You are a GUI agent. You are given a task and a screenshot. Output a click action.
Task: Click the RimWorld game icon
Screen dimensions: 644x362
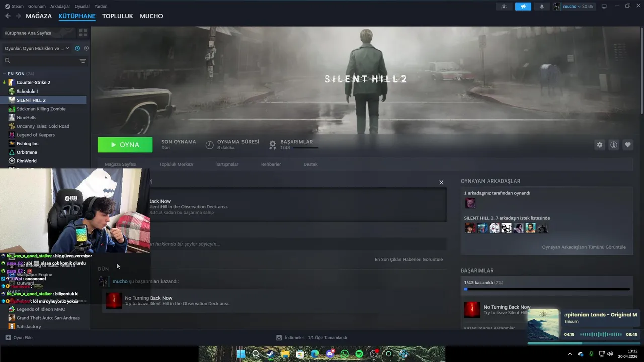tap(12, 161)
